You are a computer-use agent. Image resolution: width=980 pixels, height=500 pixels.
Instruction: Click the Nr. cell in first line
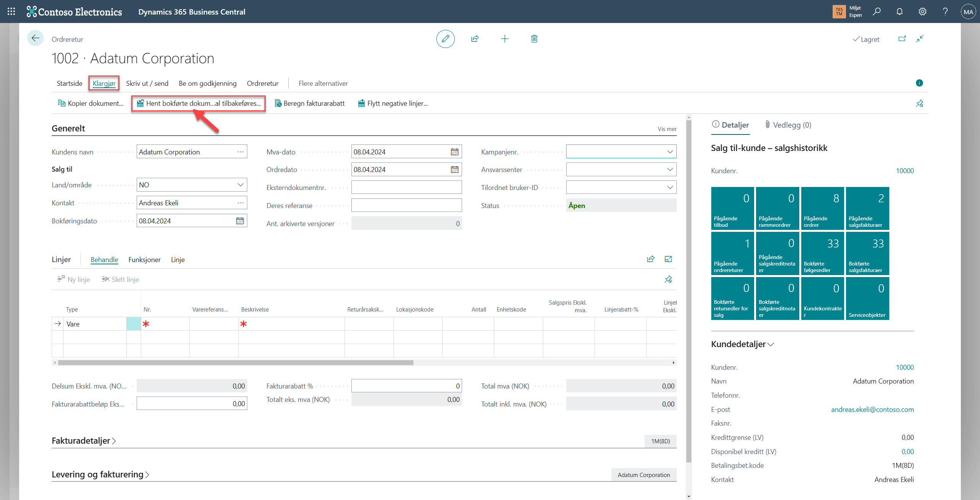[x=165, y=324]
